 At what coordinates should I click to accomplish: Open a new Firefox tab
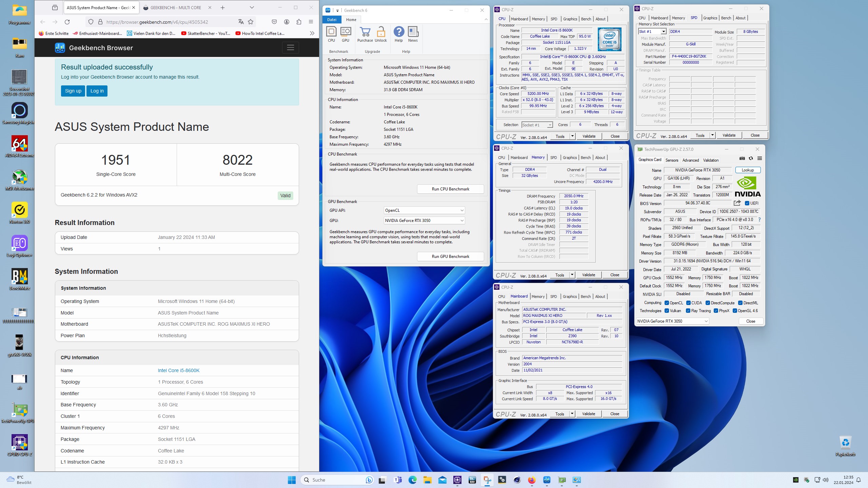pos(223,7)
